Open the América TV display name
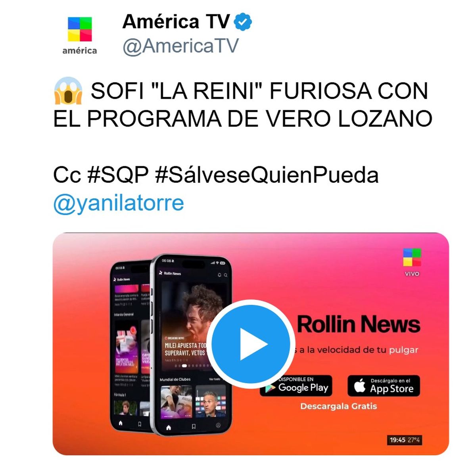 point(176,22)
